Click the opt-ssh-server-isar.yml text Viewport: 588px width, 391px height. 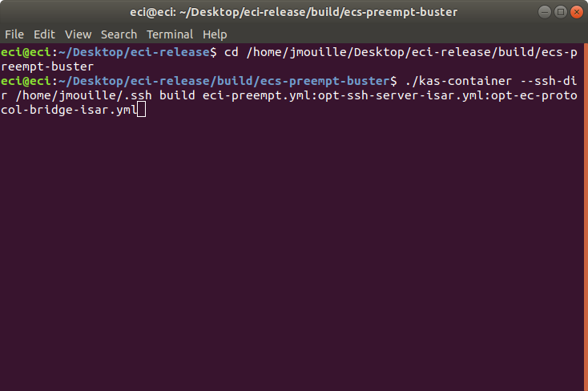401,95
